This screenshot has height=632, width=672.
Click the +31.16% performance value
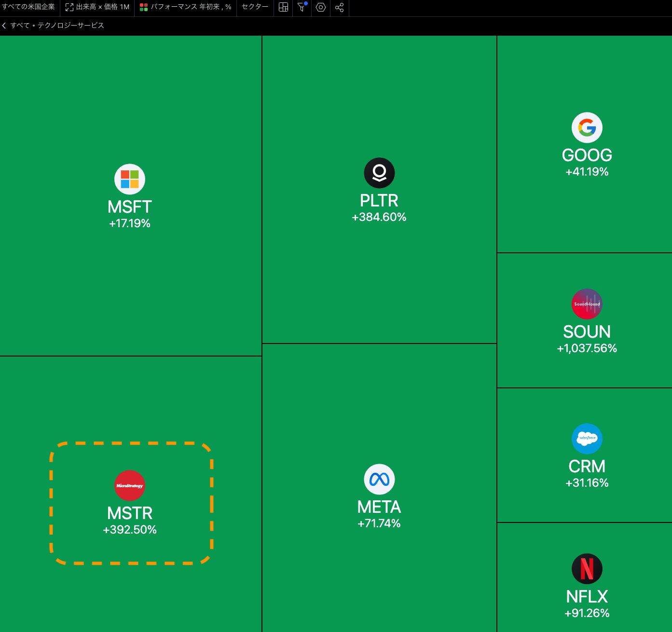coord(587,483)
